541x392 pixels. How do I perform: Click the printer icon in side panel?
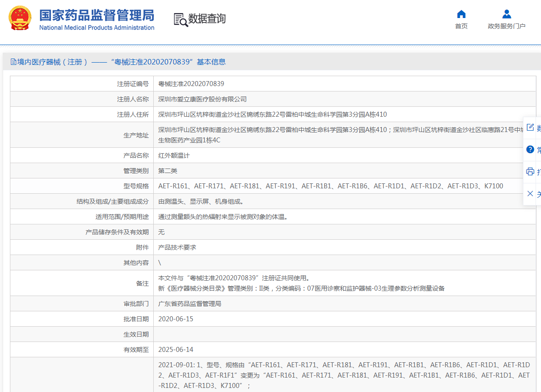tap(530, 171)
